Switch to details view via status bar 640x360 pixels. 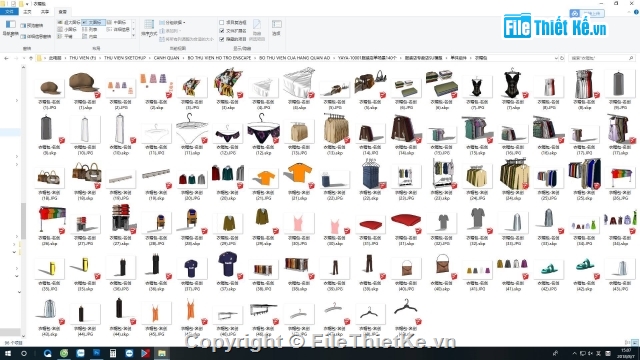click(x=628, y=342)
